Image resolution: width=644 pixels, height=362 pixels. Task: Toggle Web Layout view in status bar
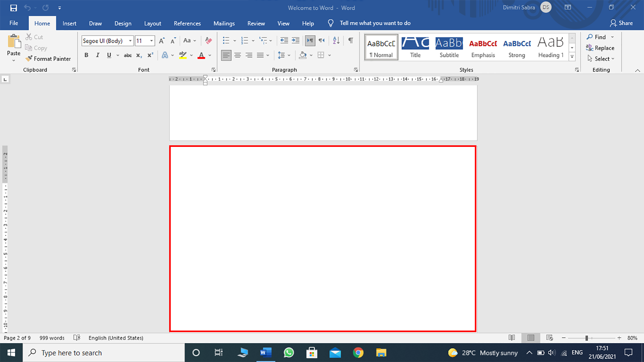click(x=550, y=337)
